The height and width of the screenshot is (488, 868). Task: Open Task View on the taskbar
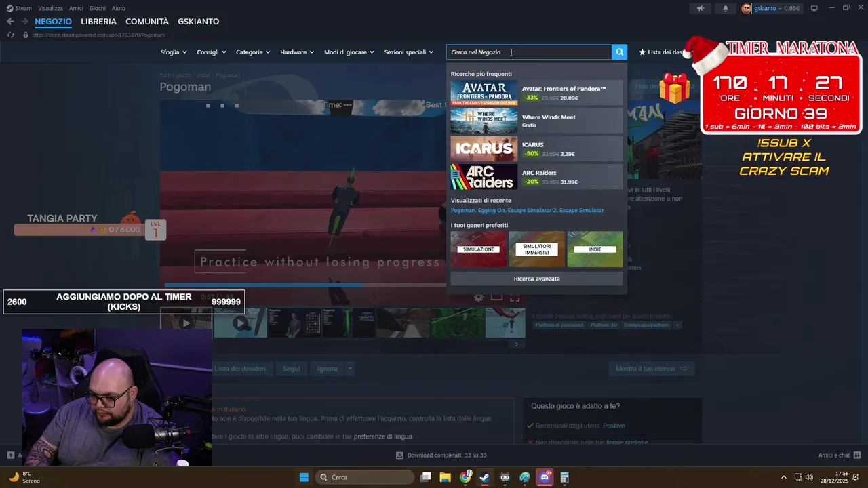(426, 477)
